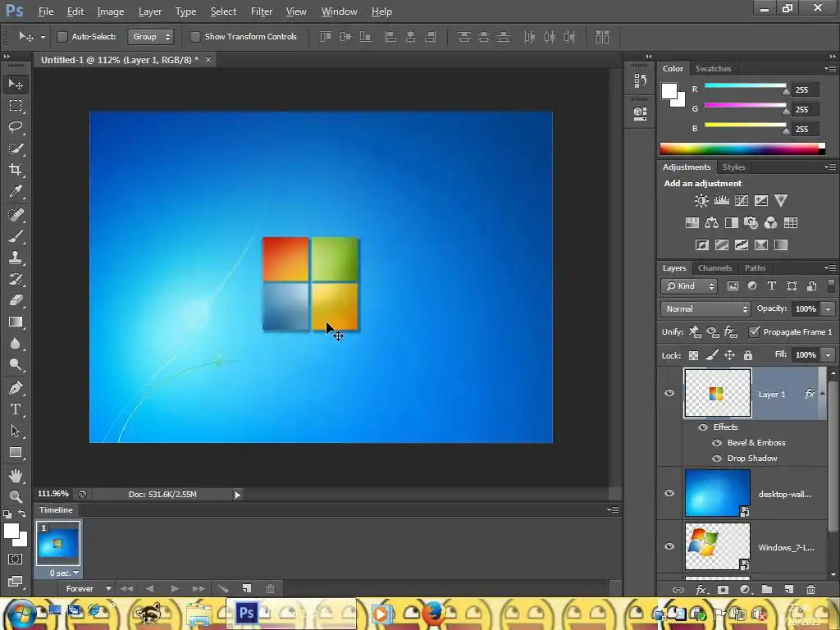
Task: Click the foreground color swatch in Color panel
Action: pyautogui.click(x=669, y=90)
